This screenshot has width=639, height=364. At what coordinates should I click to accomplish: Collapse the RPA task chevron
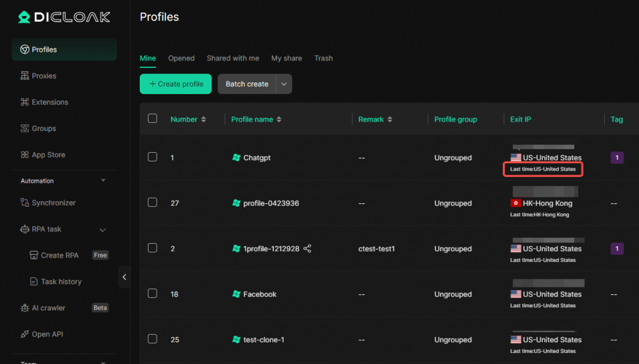pyautogui.click(x=103, y=229)
